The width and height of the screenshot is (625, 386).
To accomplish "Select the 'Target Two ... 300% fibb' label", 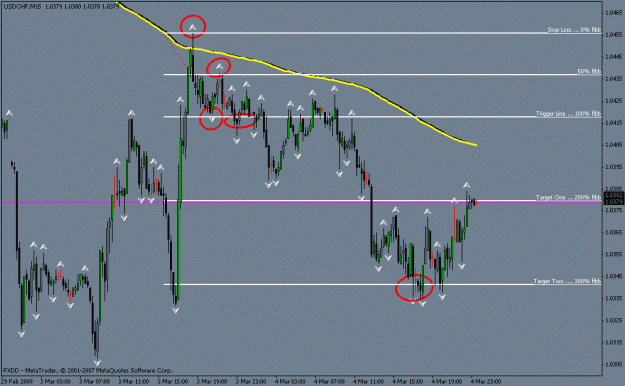I will 567,281.
